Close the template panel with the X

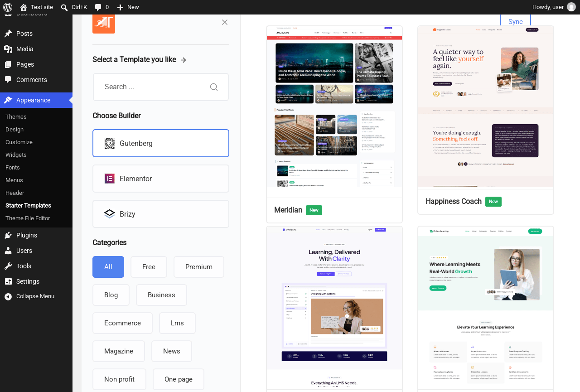coord(225,22)
